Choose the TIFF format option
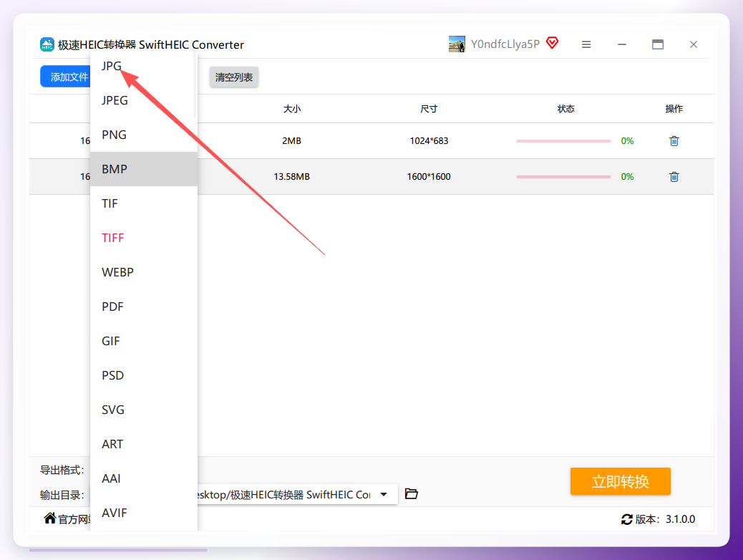Image resolution: width=743 pixels, height=560 pixels. (x=144, y=238)
